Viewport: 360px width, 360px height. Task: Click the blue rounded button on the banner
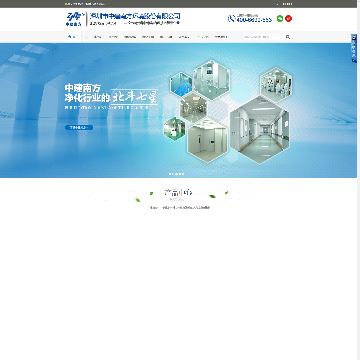(79, 127)
